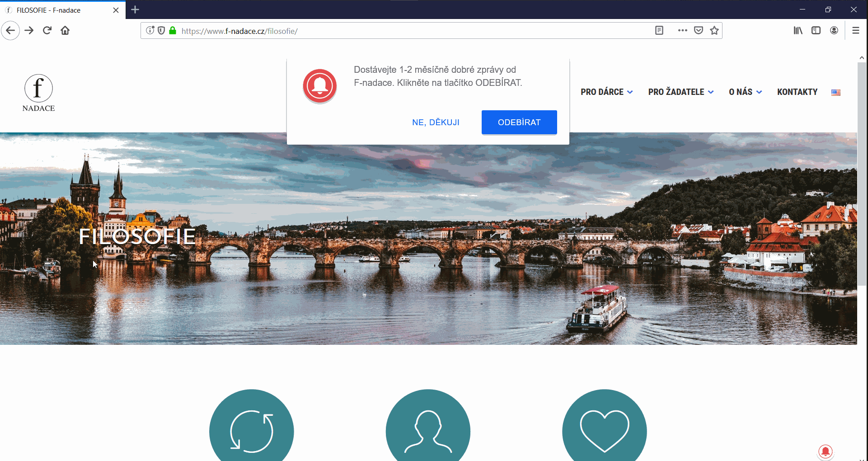This screenshot has width=868, height=461.
Task: Open the Firefox hamburger menu
Action: pos(856,31)
